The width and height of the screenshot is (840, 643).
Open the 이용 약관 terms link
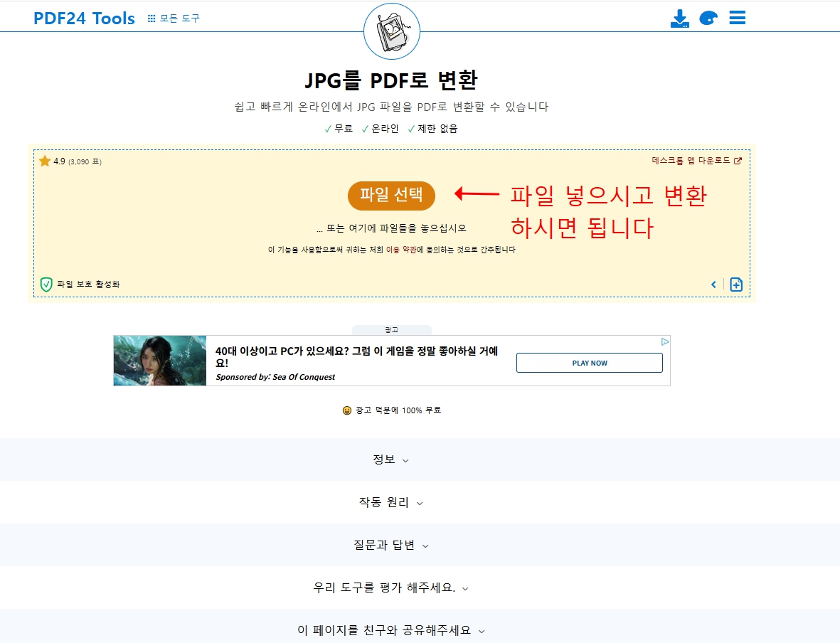[x=400, y=250]
